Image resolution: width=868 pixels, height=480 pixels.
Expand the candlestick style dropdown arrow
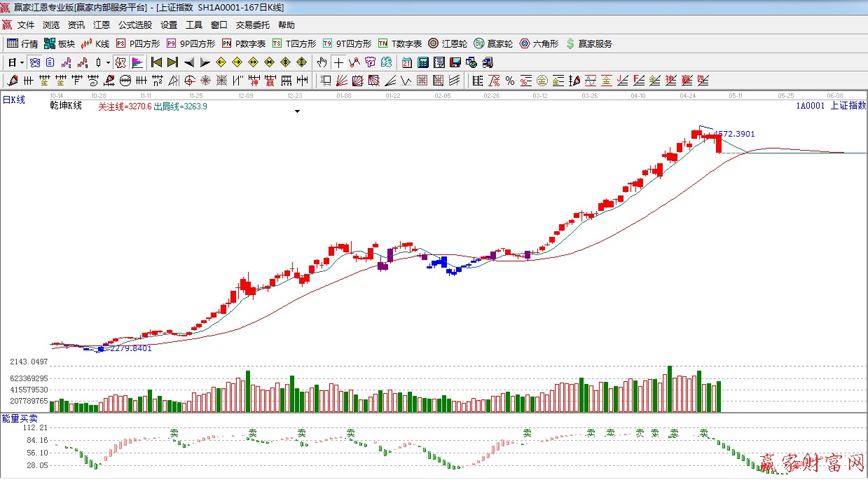point(108,62)
